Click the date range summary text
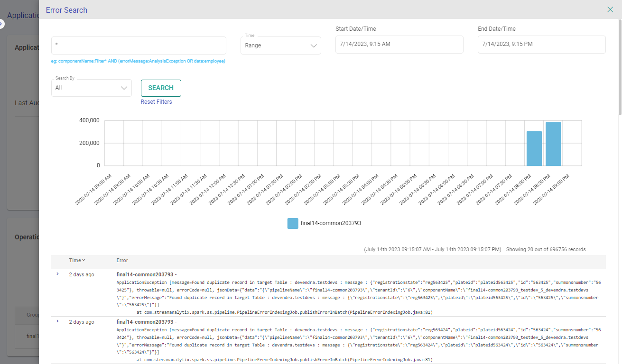This screenshot has width=622, height=364. coord(433,249)
